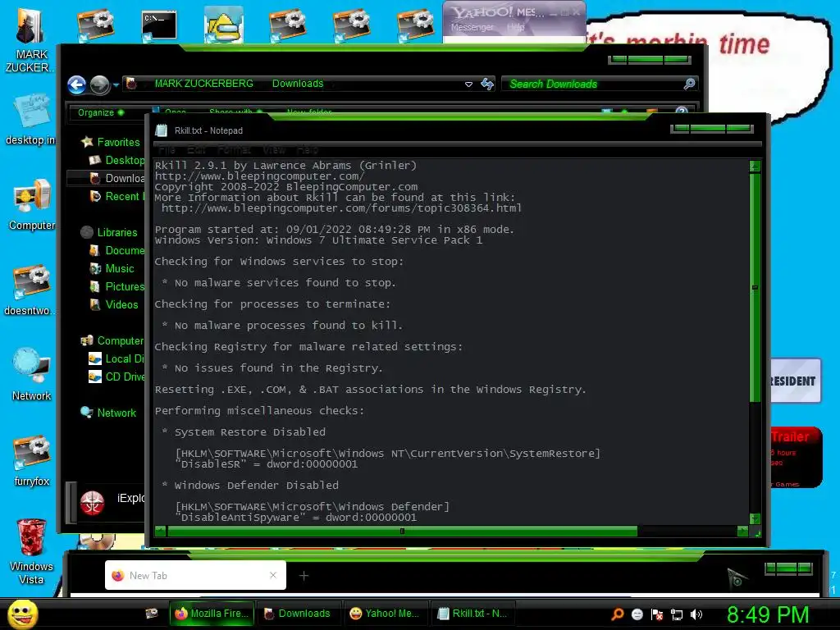Click the Firefox window corner play icon

click(737, 578)
